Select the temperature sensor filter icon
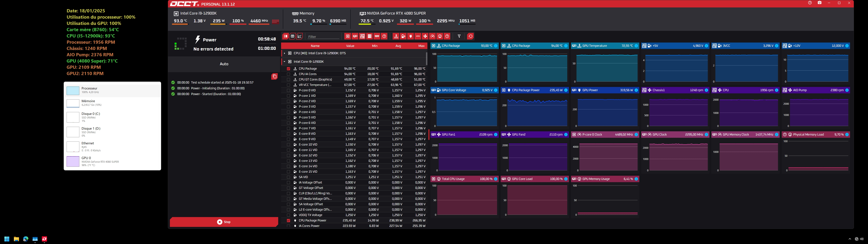 [x=396, y=36]
